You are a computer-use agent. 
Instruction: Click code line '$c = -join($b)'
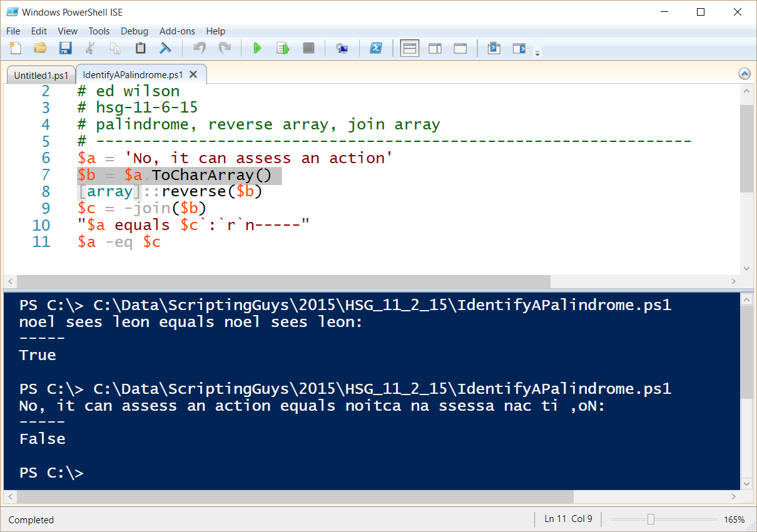point(142,208)
